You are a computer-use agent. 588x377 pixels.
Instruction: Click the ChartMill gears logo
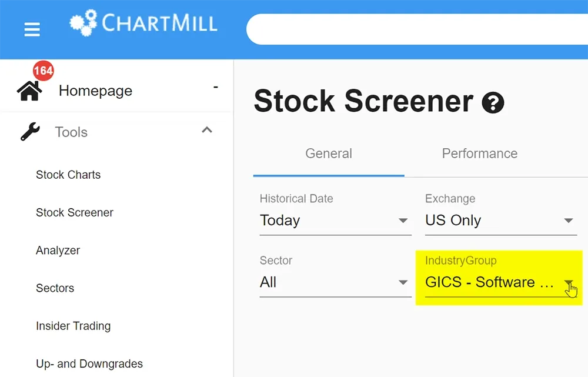(83, 23)
